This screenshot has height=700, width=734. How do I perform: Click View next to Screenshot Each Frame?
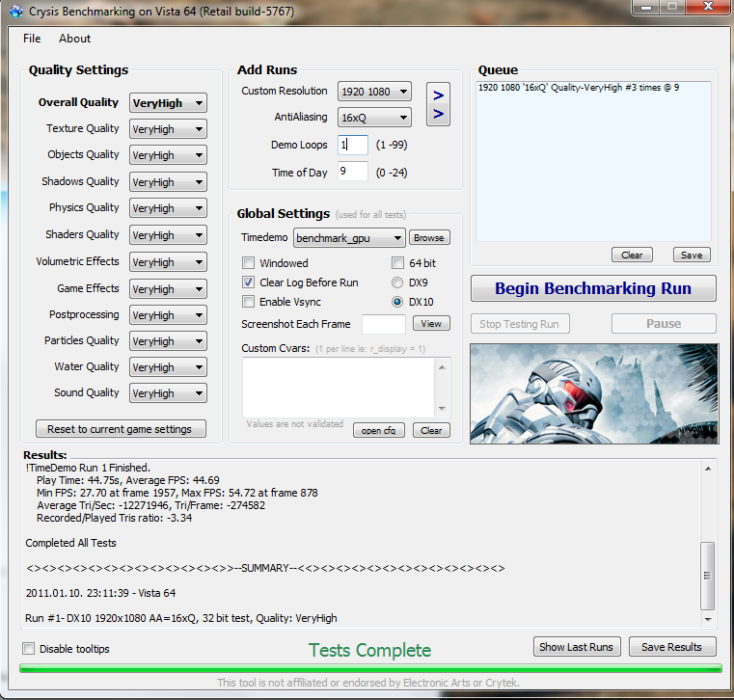click(x=431, y=324)
